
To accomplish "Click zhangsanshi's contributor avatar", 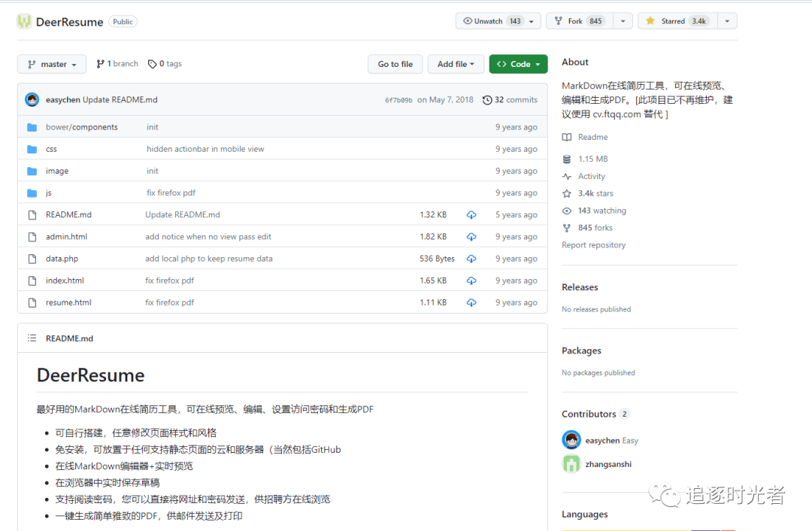I will click(x=571, y=463).
